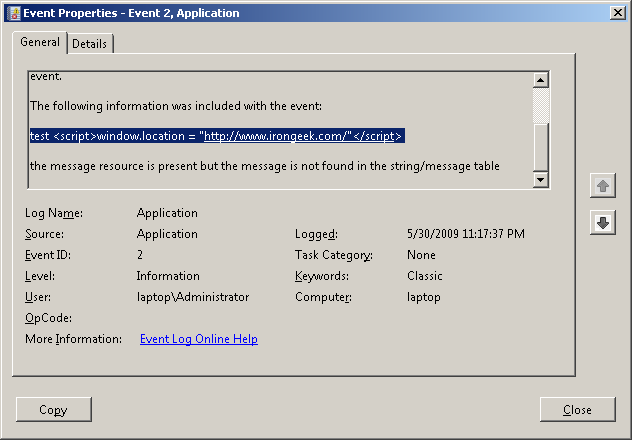Click the 'Logged:' label

click(x=316, y=234)
